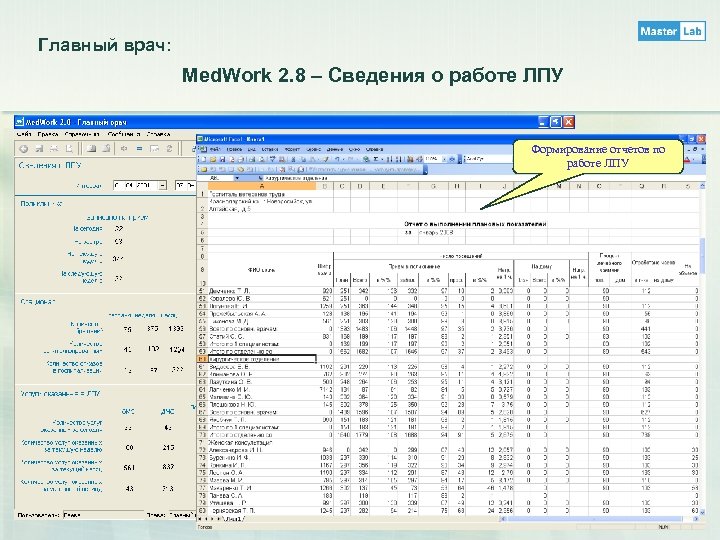
Task: Open Файл menu in Excel window
Action: click(215, 149)
